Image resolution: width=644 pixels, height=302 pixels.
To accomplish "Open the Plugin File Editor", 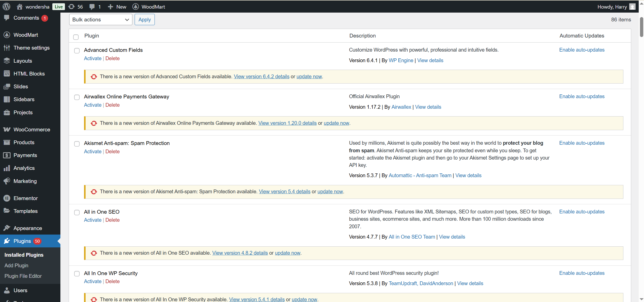I will pyautogui.click(x=23, y=276).
